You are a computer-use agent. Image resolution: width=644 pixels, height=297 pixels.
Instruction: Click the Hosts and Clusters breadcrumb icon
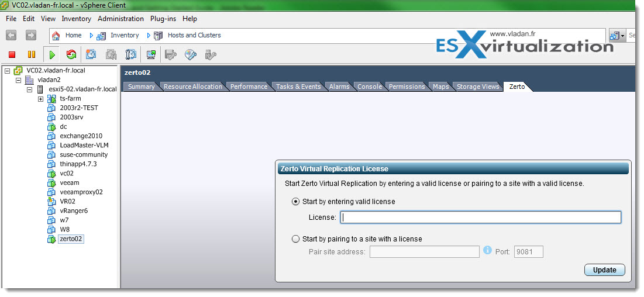pos(158,36)
